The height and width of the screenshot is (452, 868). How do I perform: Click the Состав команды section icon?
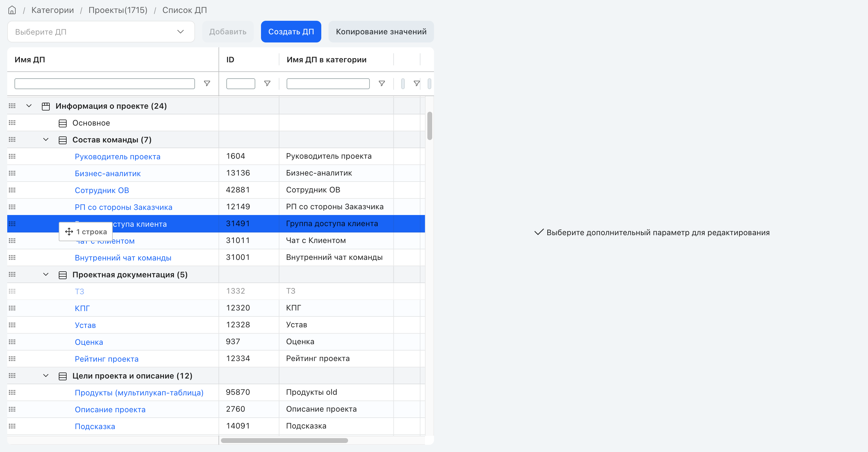coord(63,140)
